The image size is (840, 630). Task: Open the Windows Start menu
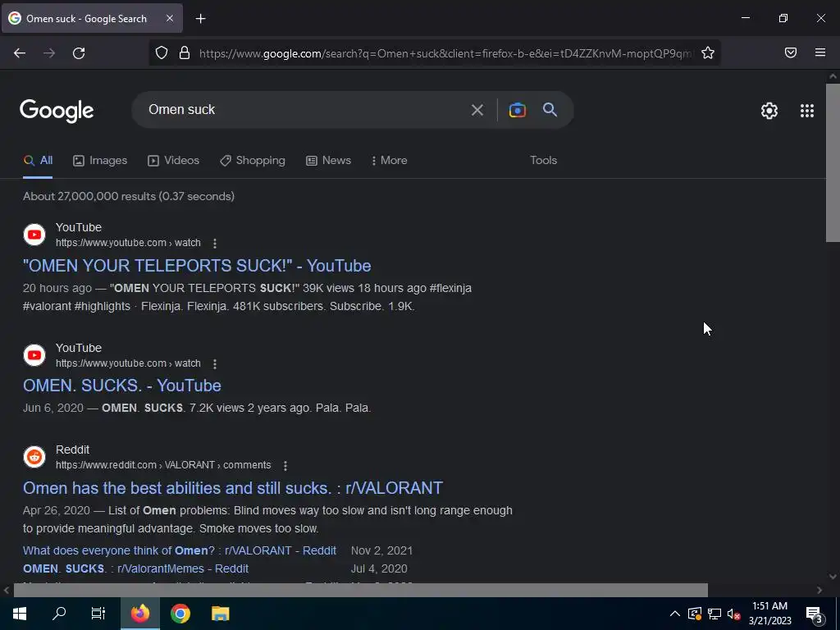(x=20, y=614)
